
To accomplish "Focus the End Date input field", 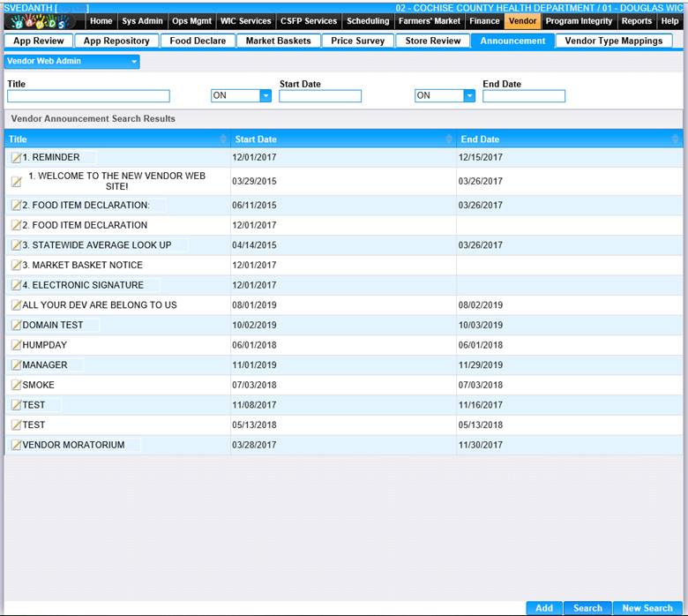I will [524, 96].
